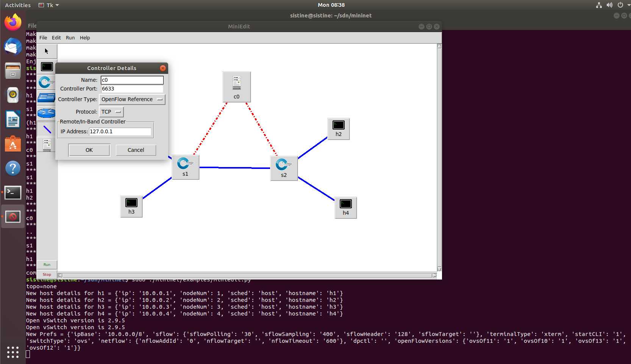Open Files manager from the dock

13,71
